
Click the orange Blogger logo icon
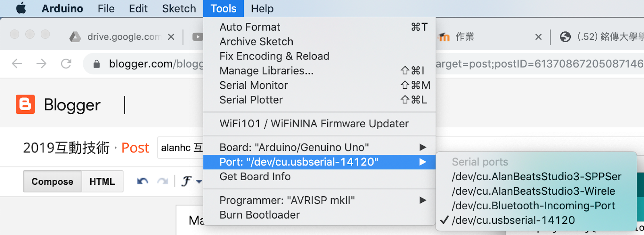tap(25, 105)
